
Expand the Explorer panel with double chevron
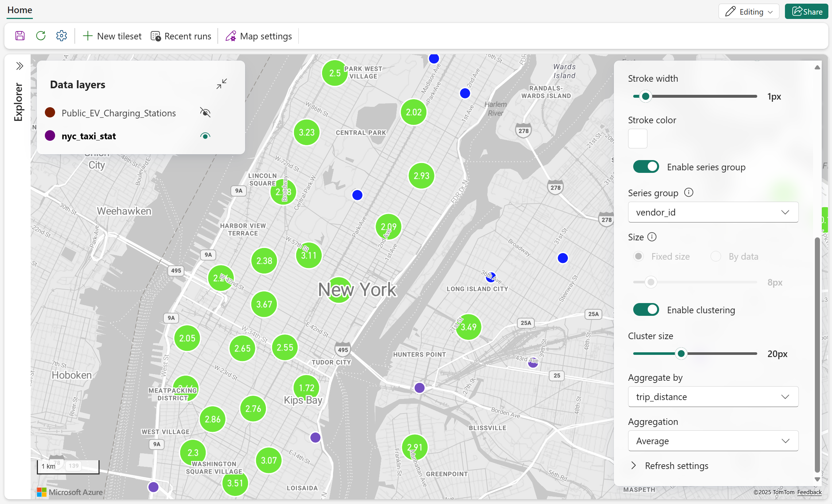(20, 66)
